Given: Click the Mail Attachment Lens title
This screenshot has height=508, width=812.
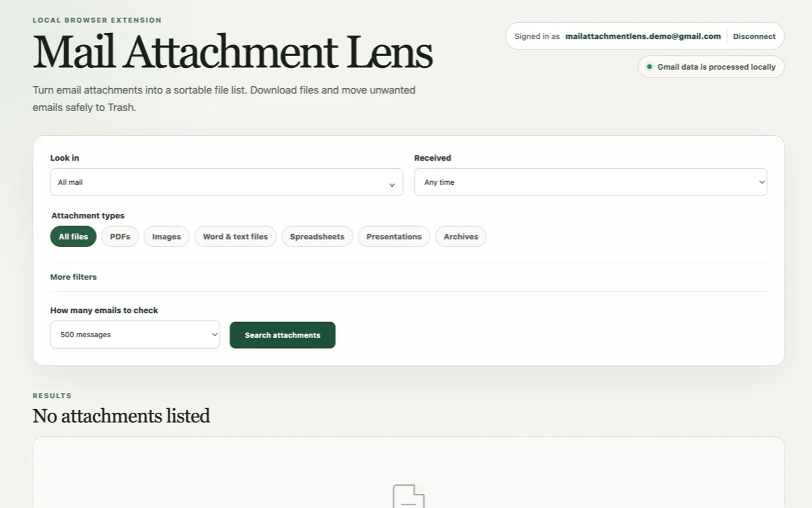Looking at the screenshot, I should pos(233,52).
